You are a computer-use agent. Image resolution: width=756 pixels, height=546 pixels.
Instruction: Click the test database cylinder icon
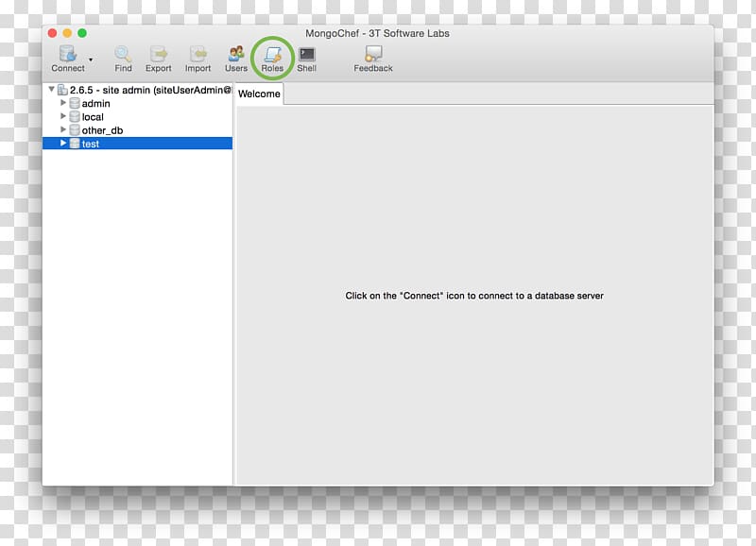[75, 144]
